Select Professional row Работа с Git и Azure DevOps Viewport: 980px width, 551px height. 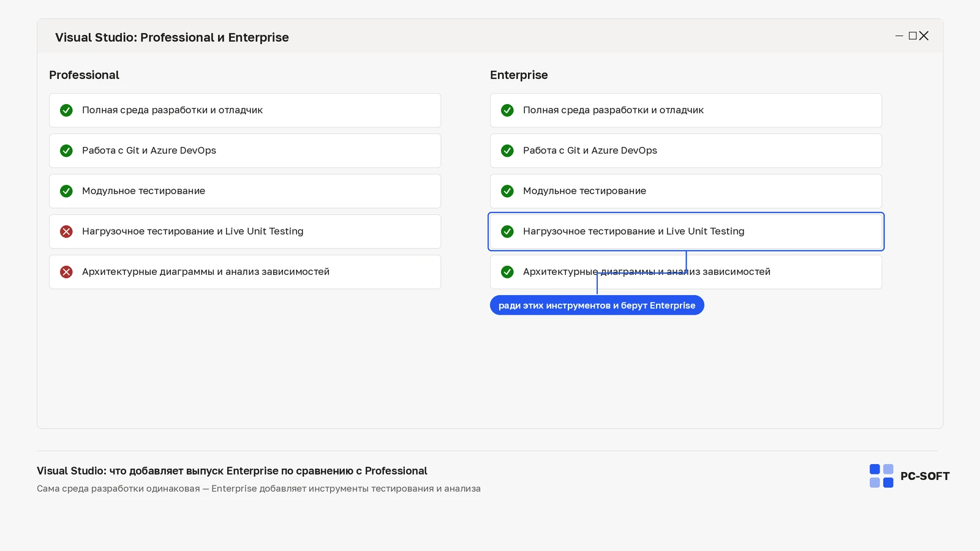coord(245,151)
